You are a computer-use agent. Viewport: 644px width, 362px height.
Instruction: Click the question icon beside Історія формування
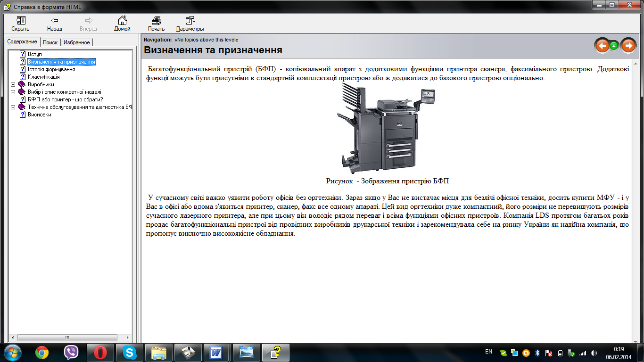tap(23, 69)
